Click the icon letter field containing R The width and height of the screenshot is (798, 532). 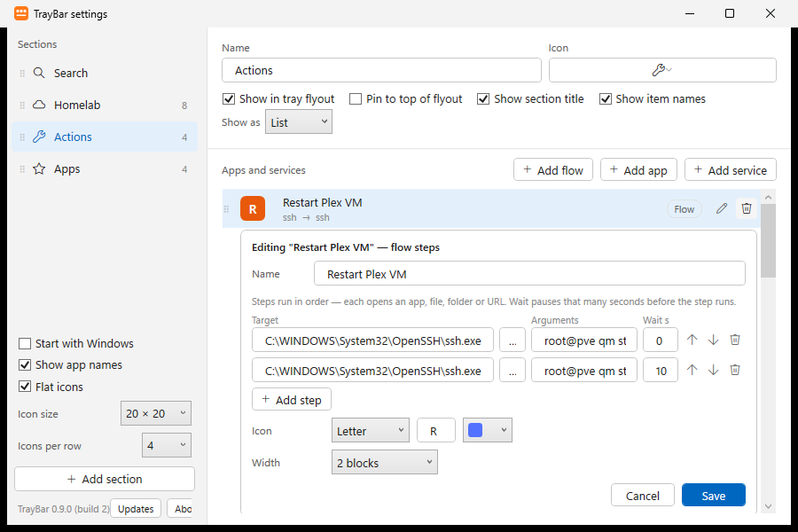coord(435,431)
